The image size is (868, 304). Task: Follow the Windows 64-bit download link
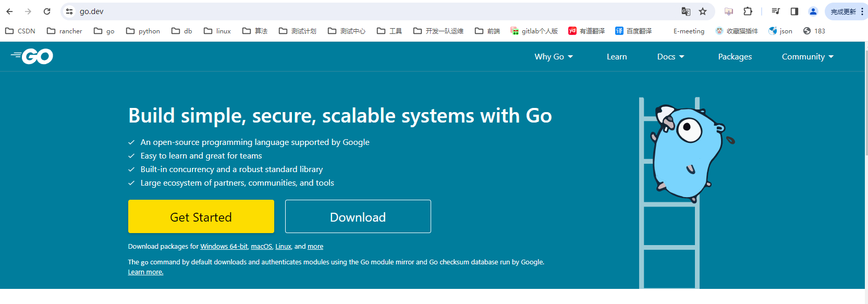(x=224, y=247)
